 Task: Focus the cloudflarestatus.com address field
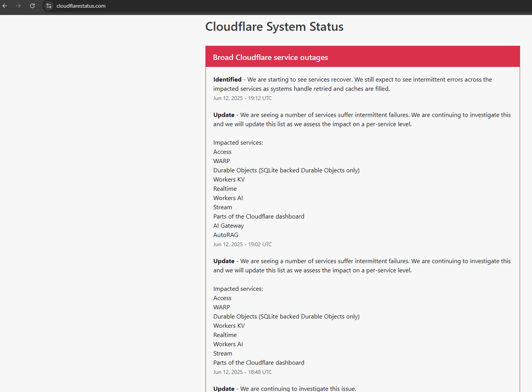pyautogui.click(x=81, y=6)
